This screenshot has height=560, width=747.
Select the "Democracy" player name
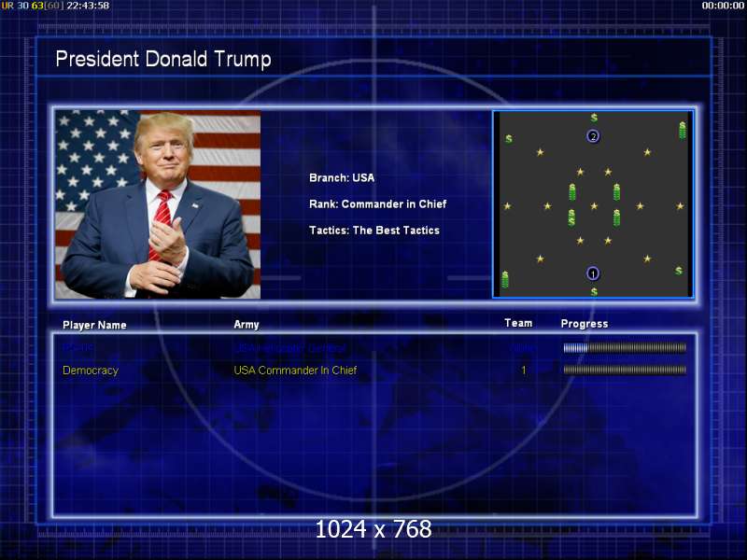point(91,371)
